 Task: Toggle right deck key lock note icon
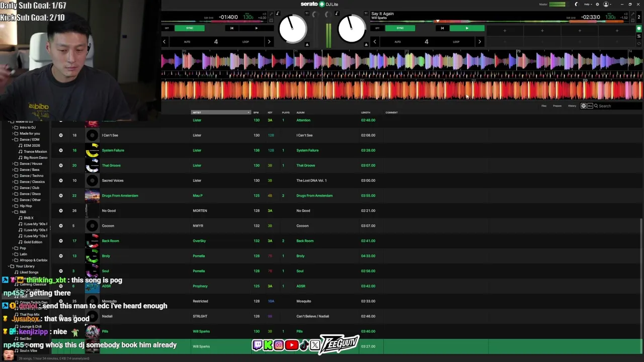click(x=336, y=14)
